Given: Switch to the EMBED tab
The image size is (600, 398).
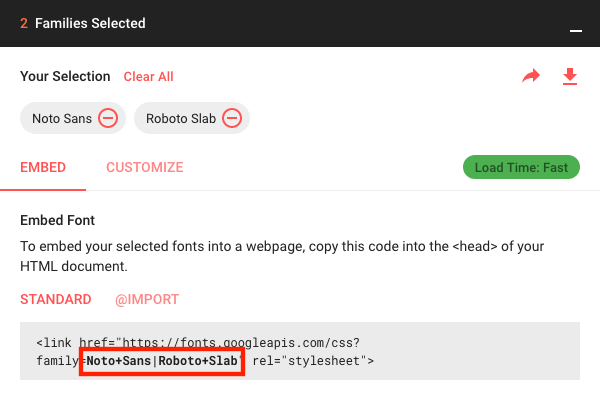Looking at the screenshot, I should [43, 167].
